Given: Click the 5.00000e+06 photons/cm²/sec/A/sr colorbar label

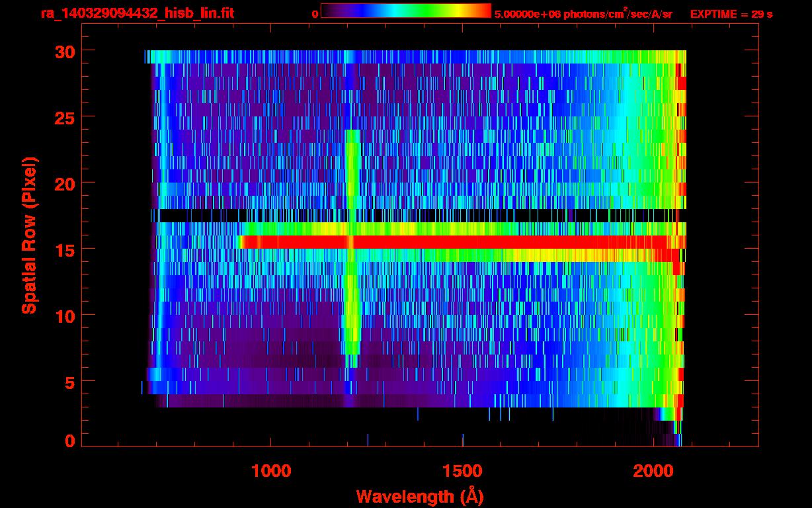Looking at the screenshot, I should pyautogui.click(x=583, y=13).
